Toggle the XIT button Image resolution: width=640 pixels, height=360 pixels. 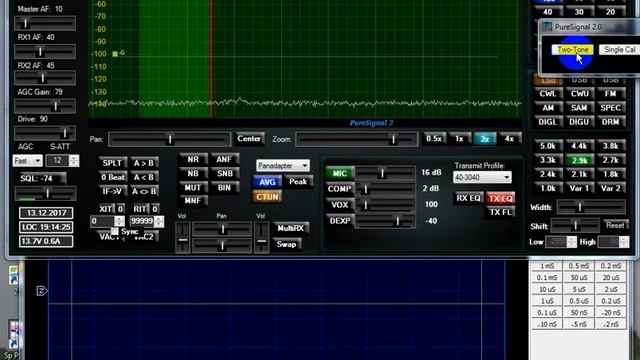coord(106,209)
